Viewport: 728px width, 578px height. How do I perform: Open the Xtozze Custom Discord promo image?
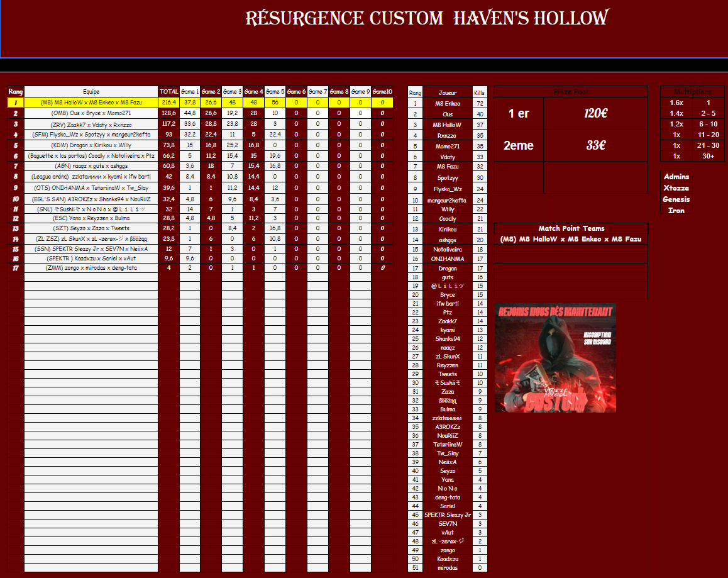[x=555, y=358]
